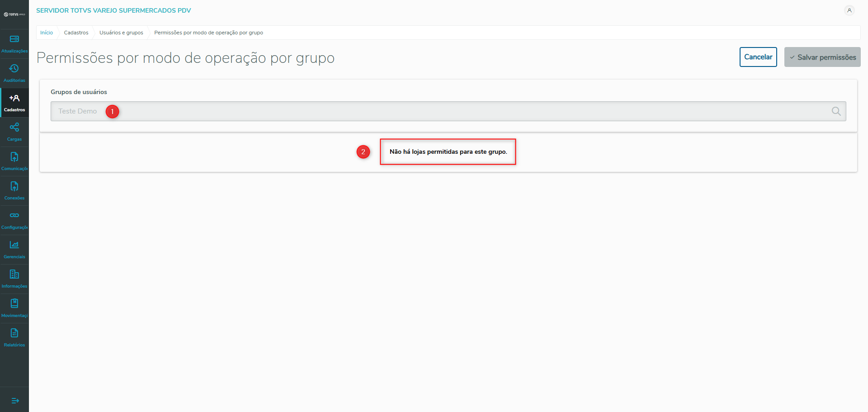Open the Configurações sidebar icon

coord(14,216)
